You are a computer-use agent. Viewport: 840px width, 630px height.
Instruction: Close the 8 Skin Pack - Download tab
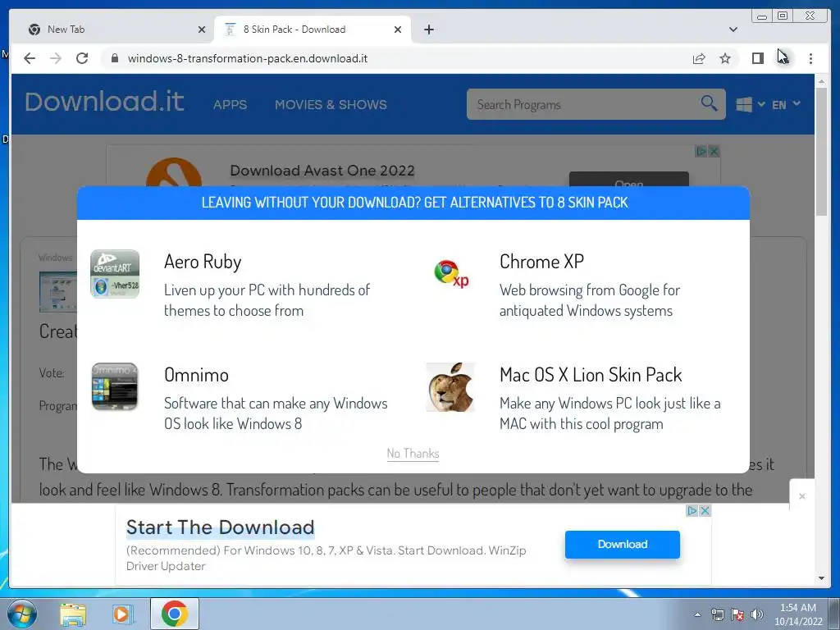pos(398,30)
